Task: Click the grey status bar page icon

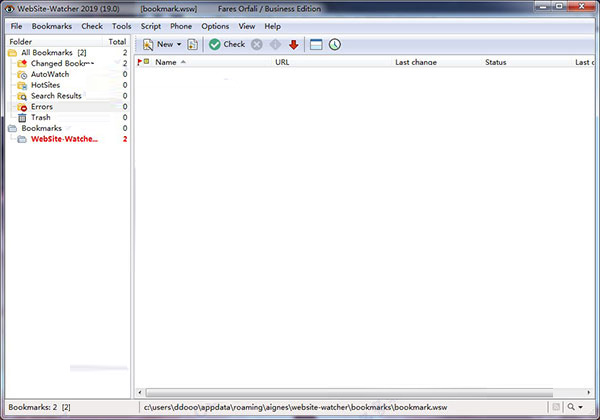Action: point(556,407)
